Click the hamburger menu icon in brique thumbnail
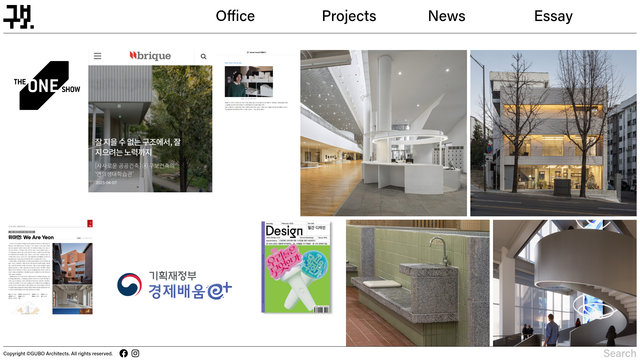The width and height of the screenshot is (640, 360). pyautogui.click(x=97, y=56)
